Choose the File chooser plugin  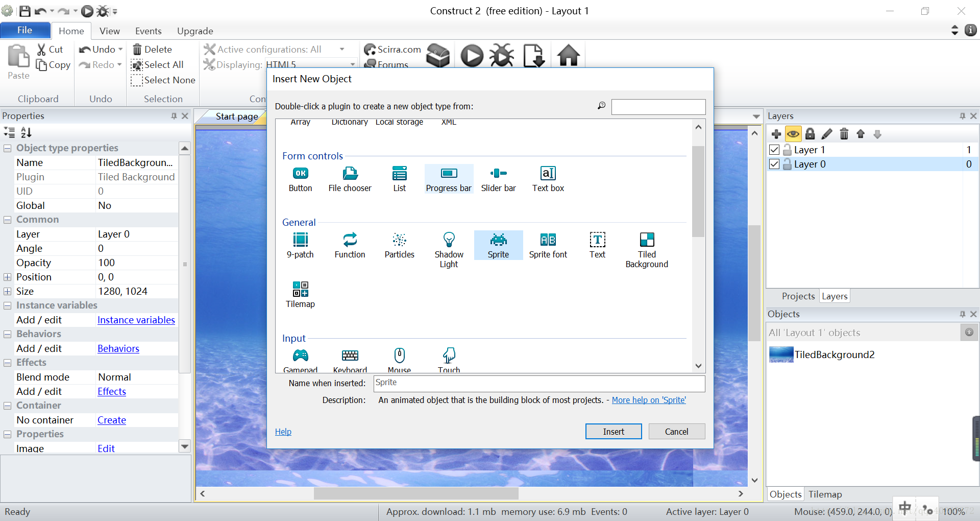(350, 179)
